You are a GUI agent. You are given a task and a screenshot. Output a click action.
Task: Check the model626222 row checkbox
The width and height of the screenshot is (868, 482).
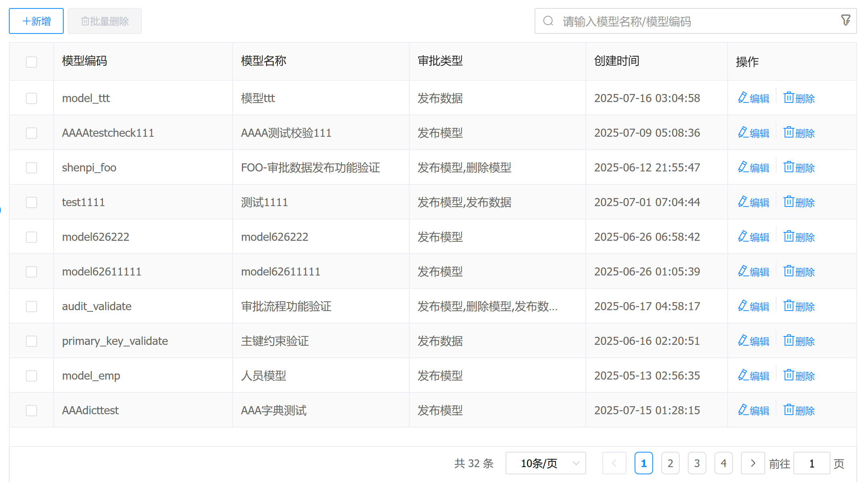point(31,237)
